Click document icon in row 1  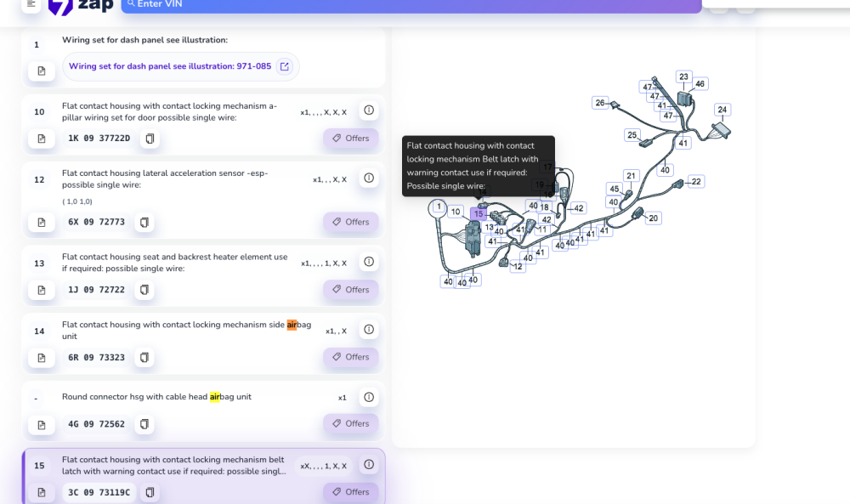[42, 71]
